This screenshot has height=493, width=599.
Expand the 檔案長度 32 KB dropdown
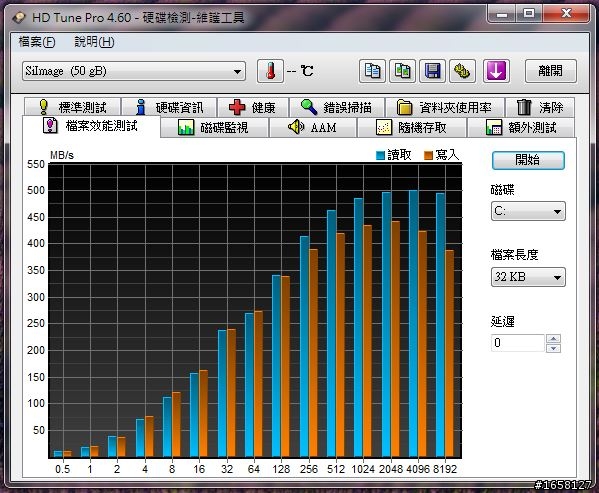[528, 277]
